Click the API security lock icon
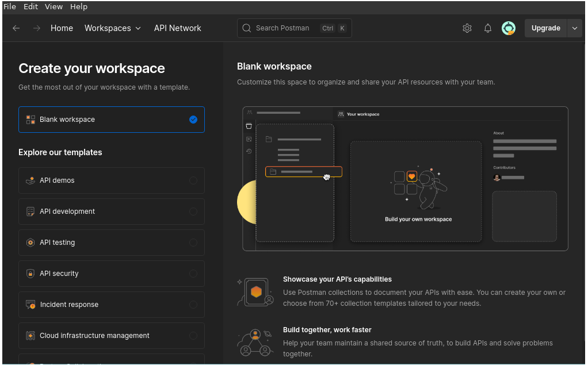This screenshot has width=588, height=365. tap(30, 274)
